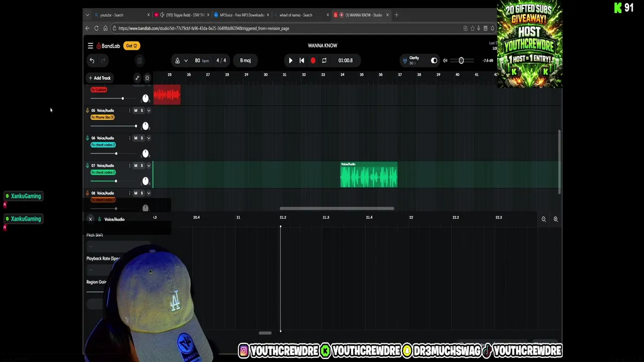Screen dimensions: 644x362
Task: Open the three-dot menu of track 07
Action: coord(129,165)
